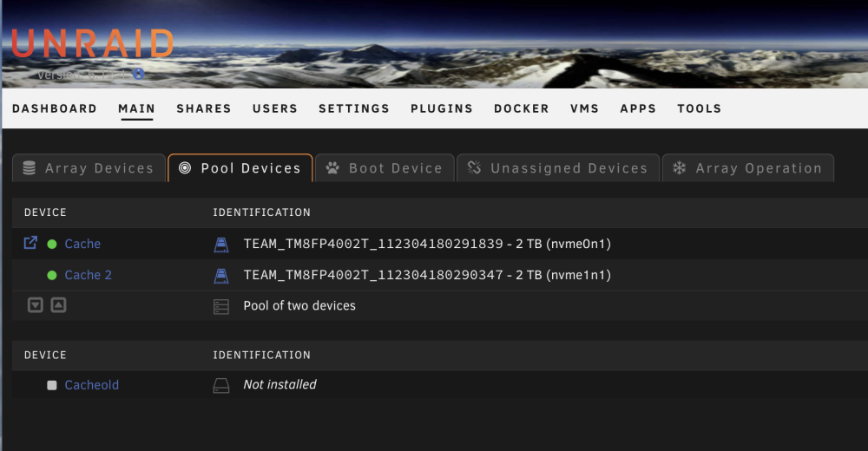Click the Pool Devices tab's target icon
The height and width of the screenshot is (451, 868).
(185, 167)
